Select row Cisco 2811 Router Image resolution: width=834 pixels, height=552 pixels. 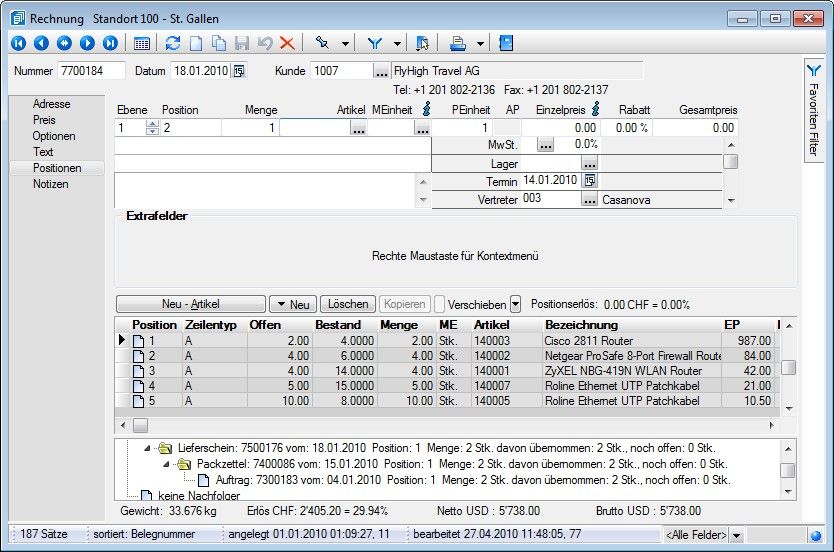pyautogui.click(x=447, y=340)
